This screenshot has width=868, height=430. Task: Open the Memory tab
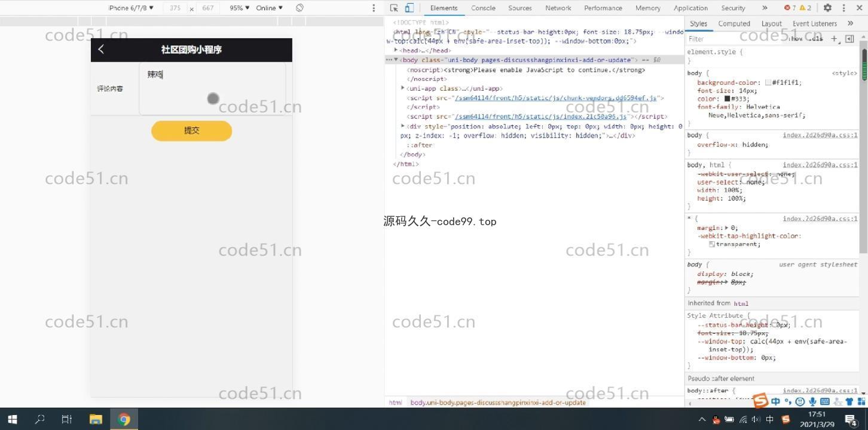(648, 8)
